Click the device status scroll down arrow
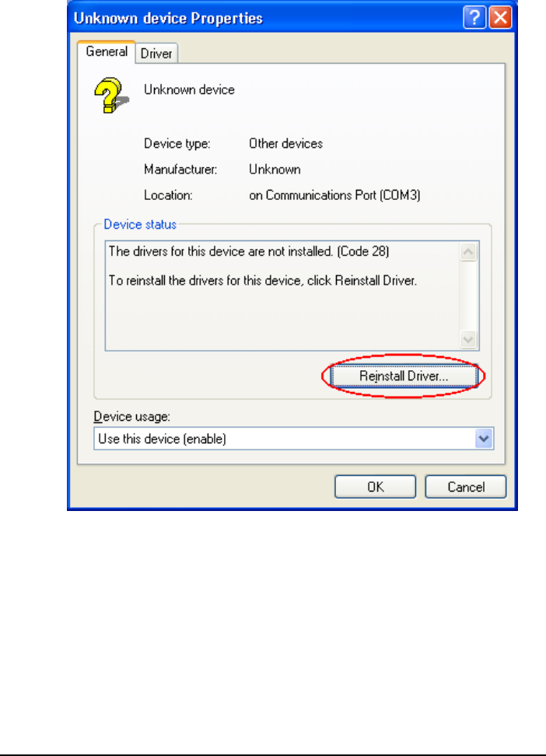Viewport: 546px width, 756px height. click(468, 339)
